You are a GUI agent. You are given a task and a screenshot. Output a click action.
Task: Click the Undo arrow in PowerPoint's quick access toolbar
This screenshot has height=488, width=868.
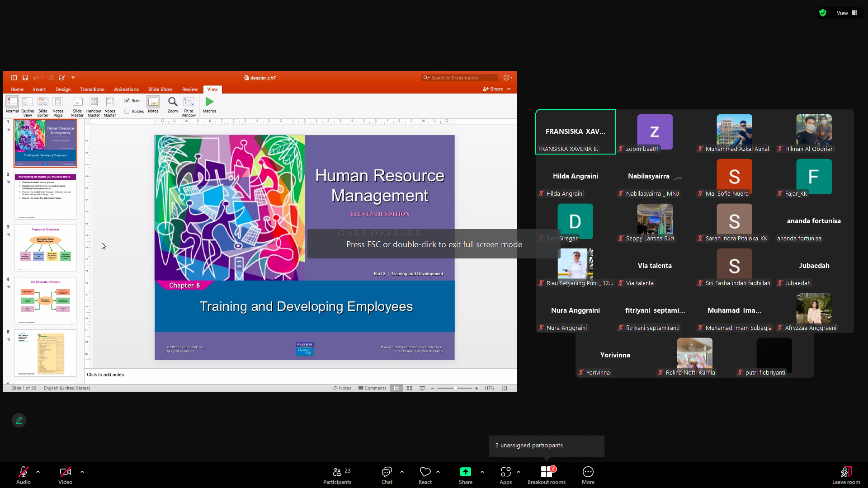click(x=36, y=78)
